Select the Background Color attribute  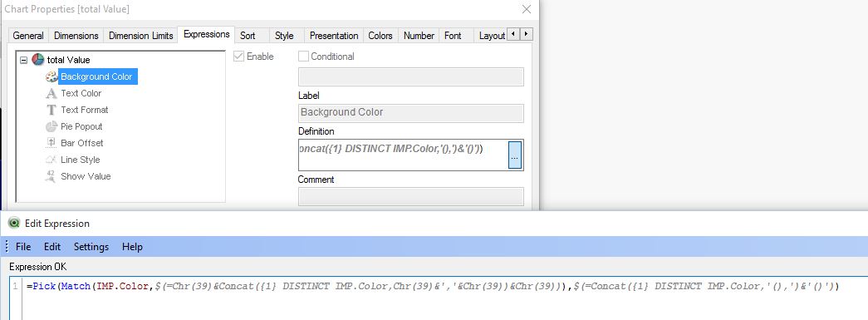(x=96, y=76)
